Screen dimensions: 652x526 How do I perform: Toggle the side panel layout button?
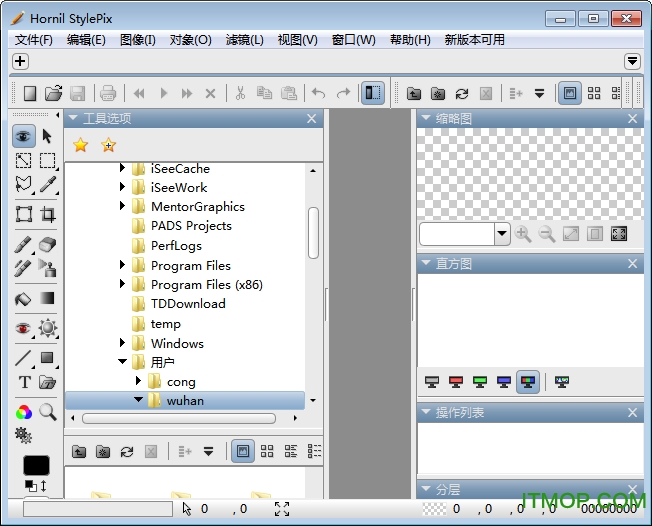(373, 93)
